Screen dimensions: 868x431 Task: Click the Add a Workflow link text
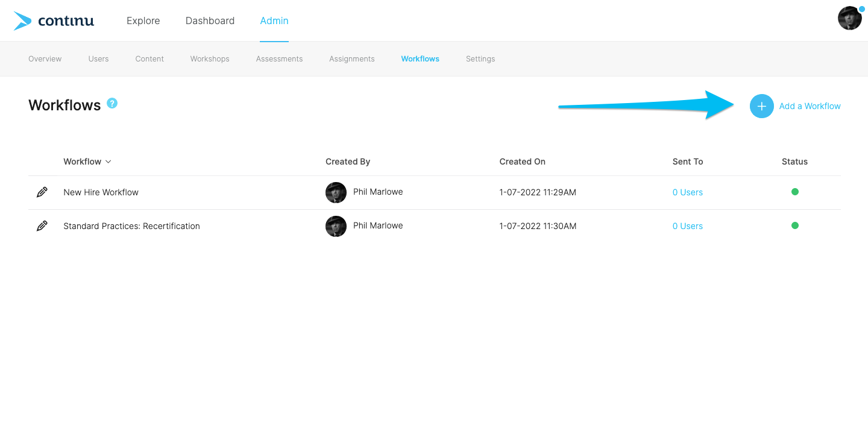point(810,106)
